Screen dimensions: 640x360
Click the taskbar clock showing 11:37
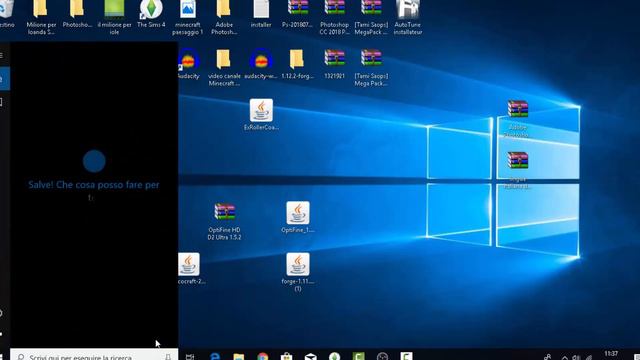click(x=611, y=354)
